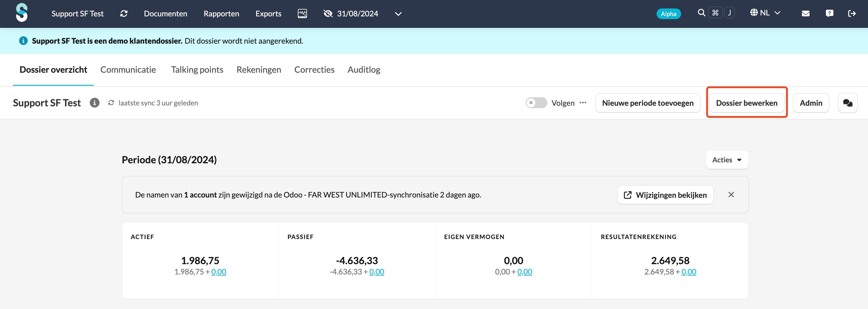
Task: Click the logout icon
Action: click(x=851, y=14)
